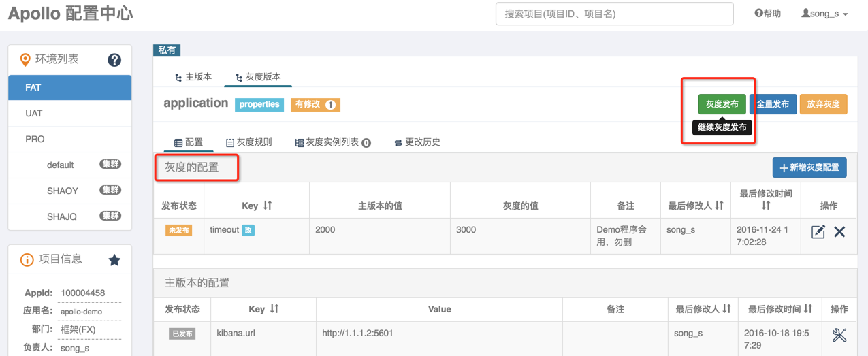
Task: Click the 未发布 status badge
Action: pos(178,231)
